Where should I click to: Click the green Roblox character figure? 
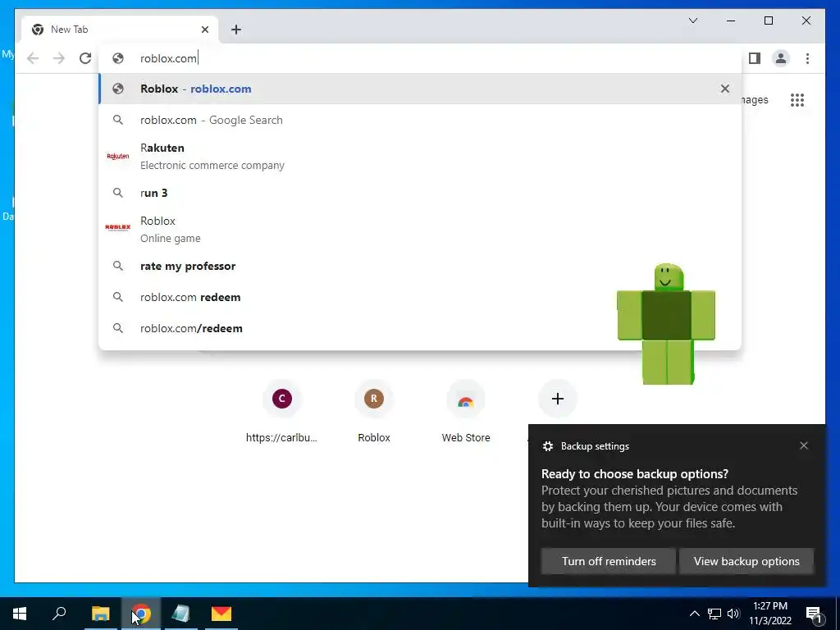pyautogui.click(x=666, y=323)
